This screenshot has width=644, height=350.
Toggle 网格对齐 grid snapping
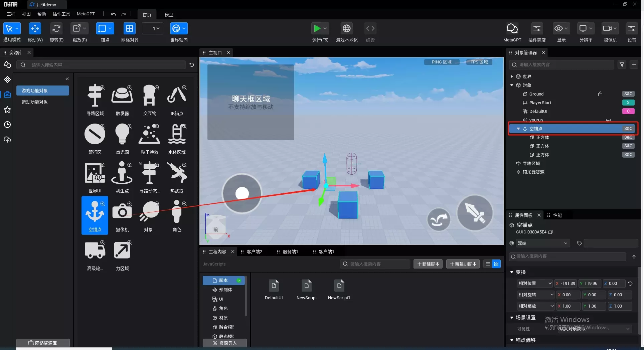click(x=130, y=29)
